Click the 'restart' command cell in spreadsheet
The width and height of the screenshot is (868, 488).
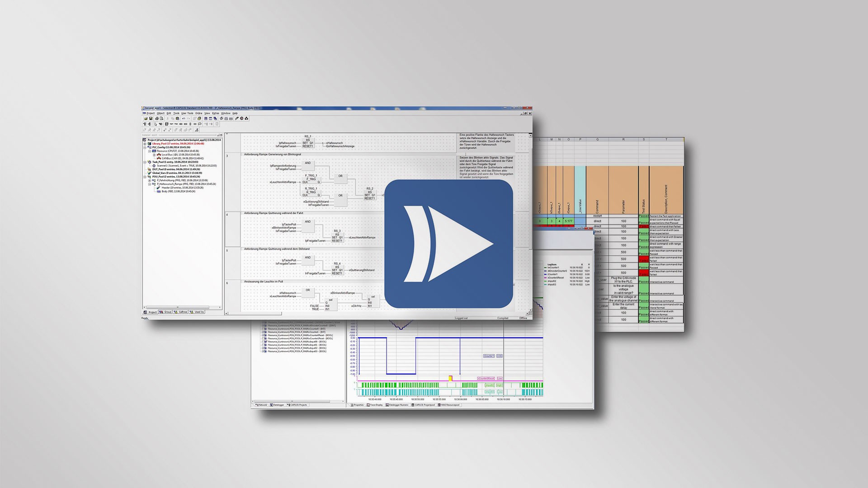pyautogui.click(x=597, y=216)
